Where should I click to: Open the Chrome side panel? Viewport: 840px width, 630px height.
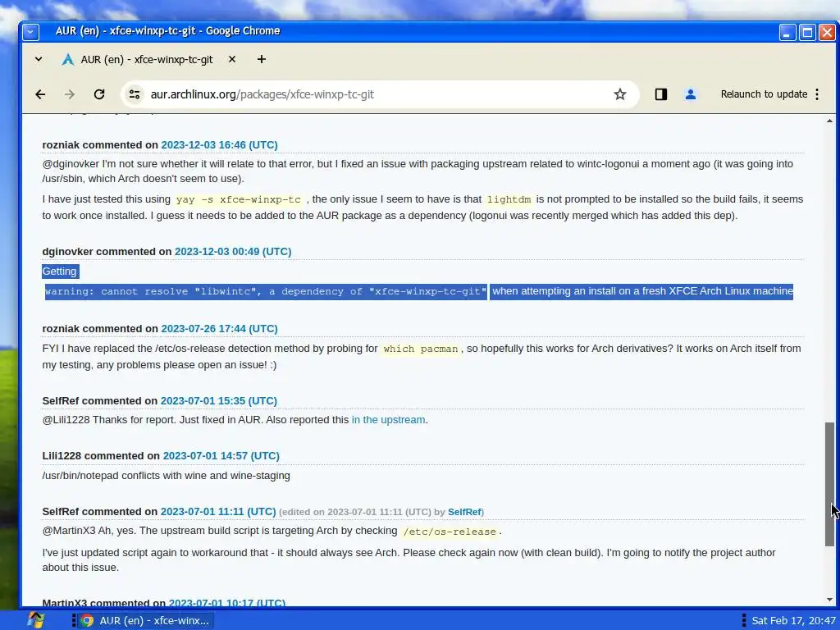660,94
